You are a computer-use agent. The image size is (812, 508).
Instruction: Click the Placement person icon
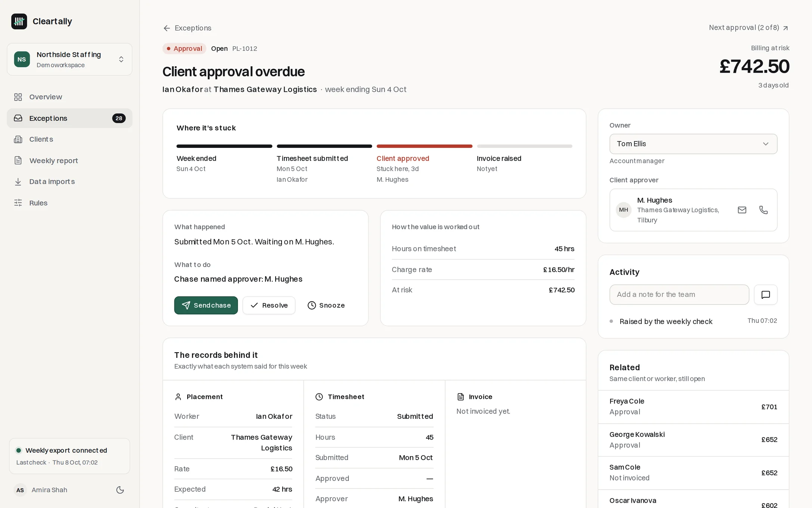(178, 397)
